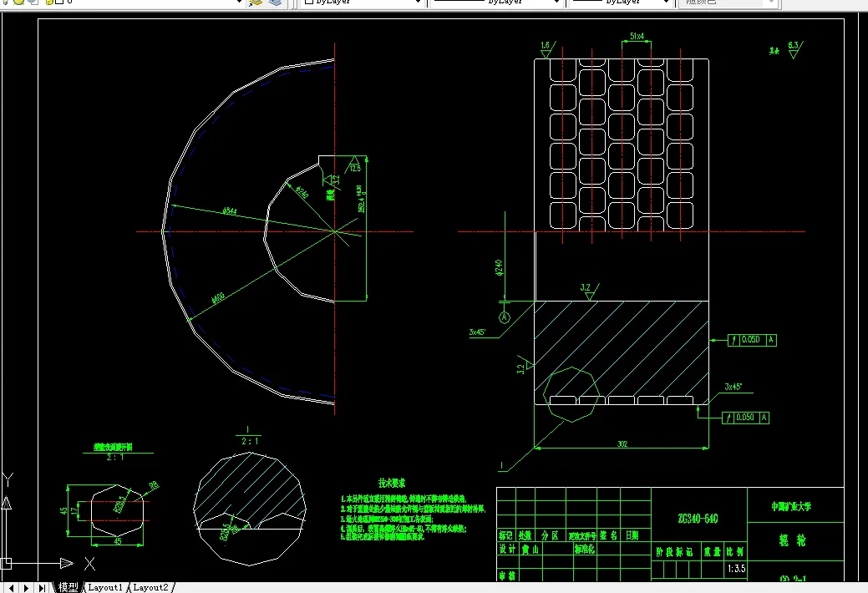
Task: Open the ByLayer color dropdown
Action: (419, 3)
